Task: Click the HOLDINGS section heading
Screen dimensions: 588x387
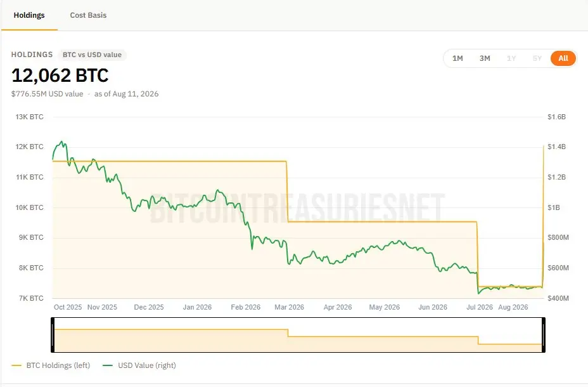Action: coord(32,55)
